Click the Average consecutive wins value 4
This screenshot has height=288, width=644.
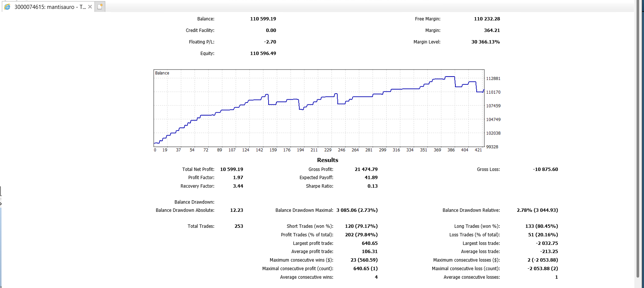tap(376, 277)
